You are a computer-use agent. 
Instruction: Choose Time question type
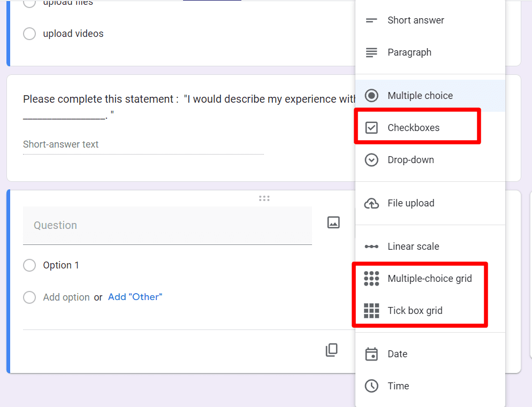coord(430,386)
